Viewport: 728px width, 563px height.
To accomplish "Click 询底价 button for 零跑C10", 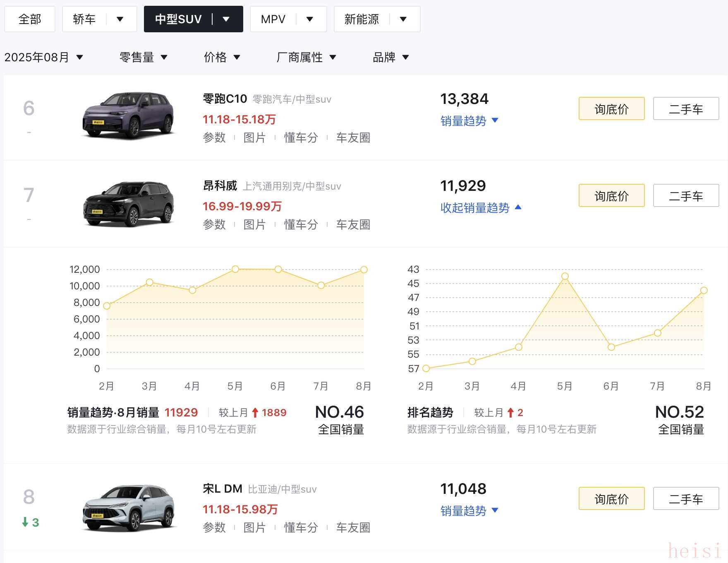I will coord(611,109).
